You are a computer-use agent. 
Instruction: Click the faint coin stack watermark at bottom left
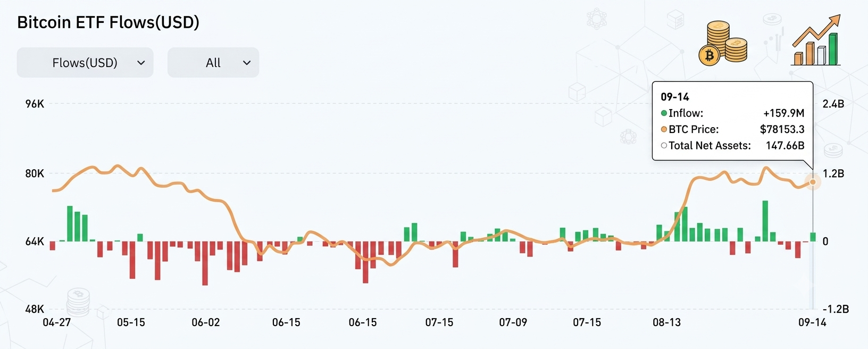[x=78, y=302]
